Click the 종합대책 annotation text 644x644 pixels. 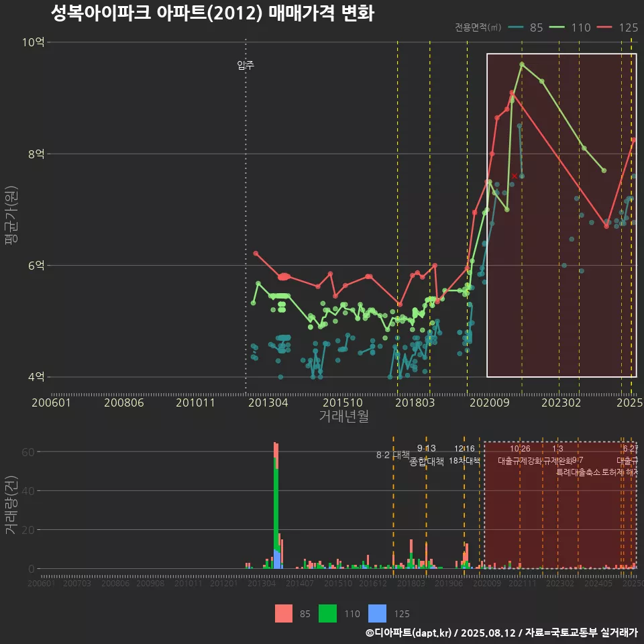427,462
